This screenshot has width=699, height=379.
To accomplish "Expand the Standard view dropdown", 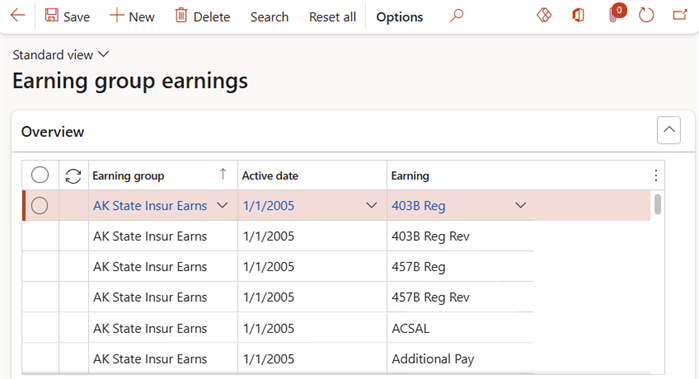I will tap(61, 55).
